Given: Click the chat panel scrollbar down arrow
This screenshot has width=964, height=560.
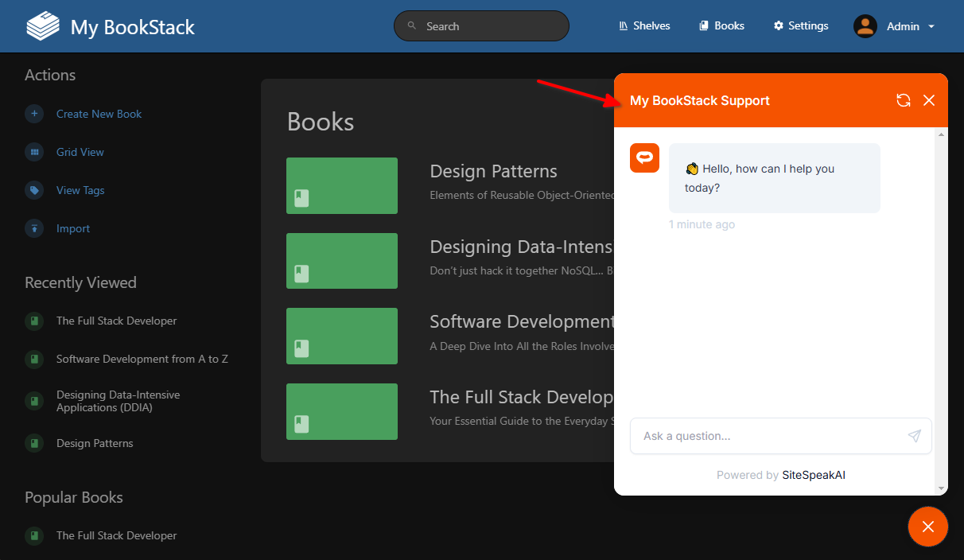Looking at the screenshot, I should (x=942, y=488).
